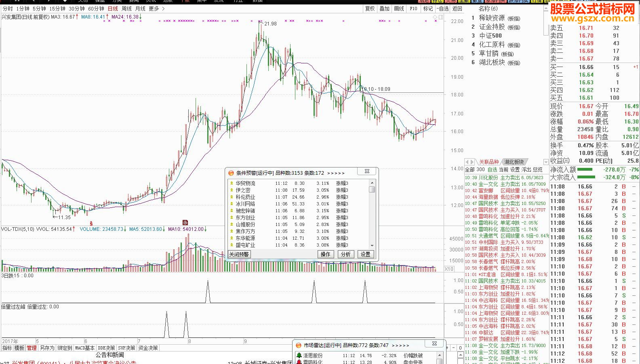This screenshot has width=640, height=364.
Task: Select 盛屯矿业 alert row
Action: [x=299, y=245]
